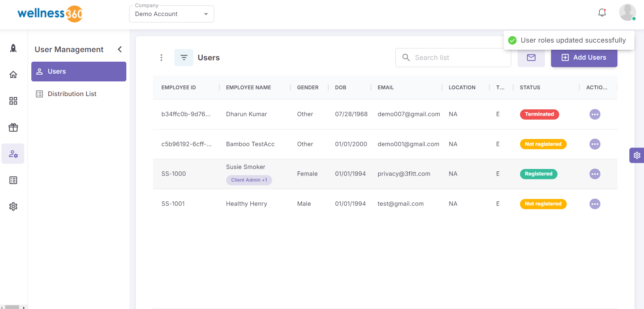644x309 pixels.
Task: Click the Client Admin +1 role badge
Action: click(x=249, y=180)
